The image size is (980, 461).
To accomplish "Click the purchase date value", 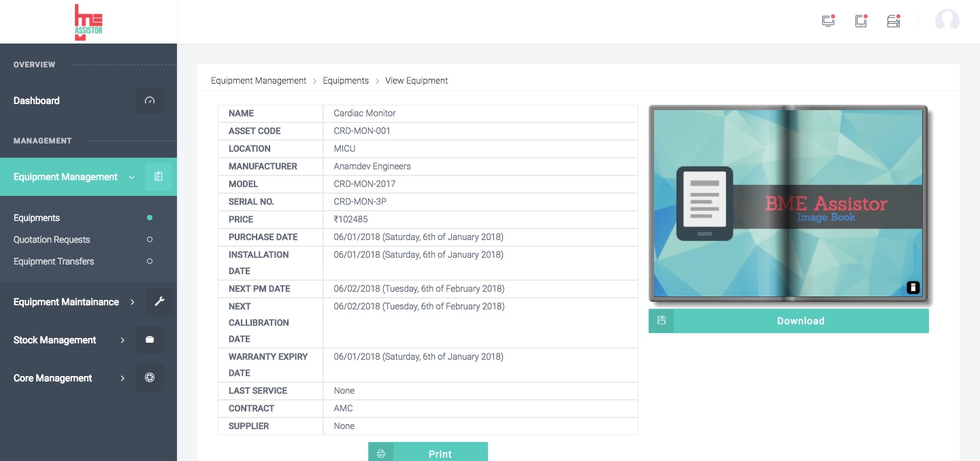I will click(419, 237).
